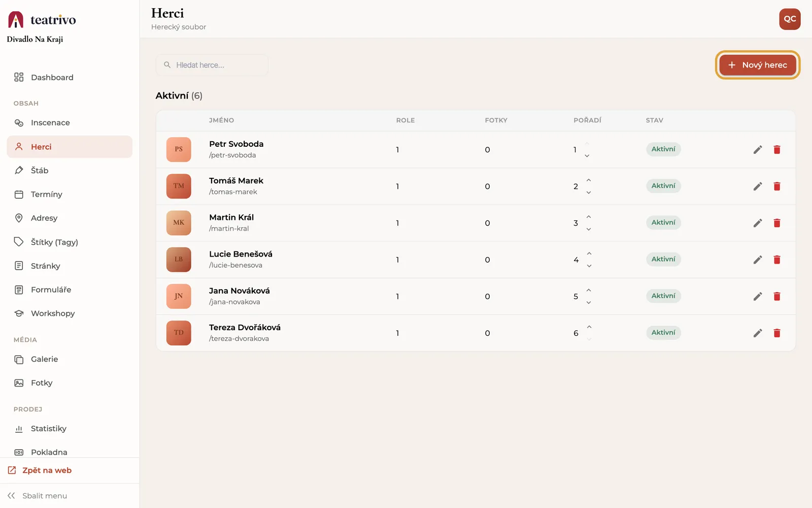Edit Martin Král with the pencil icon

758,223
